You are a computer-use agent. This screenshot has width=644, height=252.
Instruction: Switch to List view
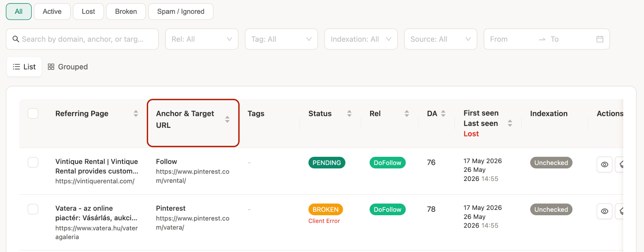(x=24, y=67)
